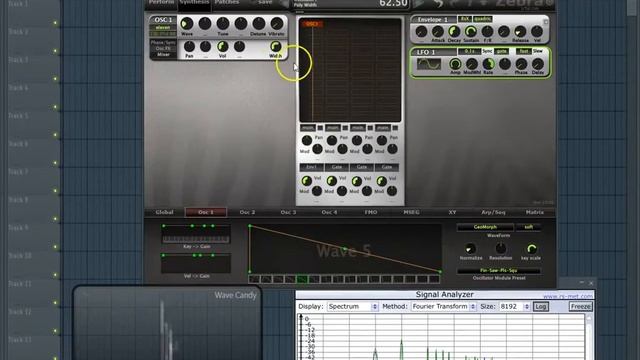Open the Envelope 1 quadric mode dropdown
This screenshot has width=640, height=360.
(x=482, y=19)
